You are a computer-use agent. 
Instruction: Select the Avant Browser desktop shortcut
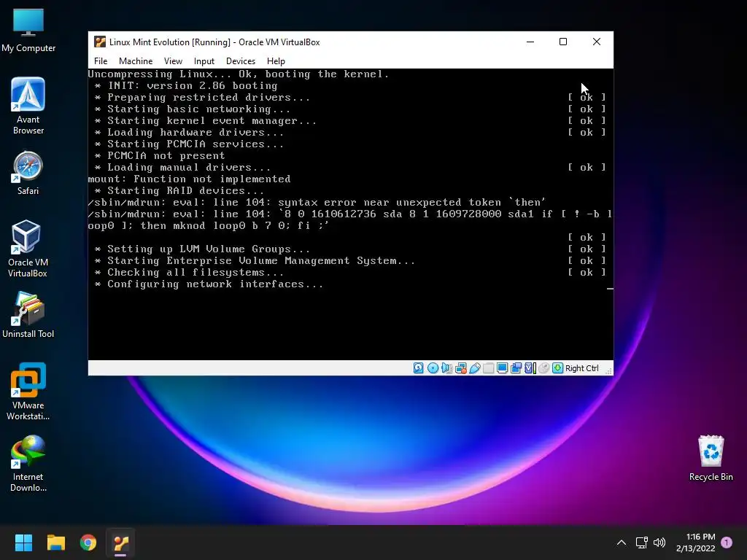click(28, 106)
